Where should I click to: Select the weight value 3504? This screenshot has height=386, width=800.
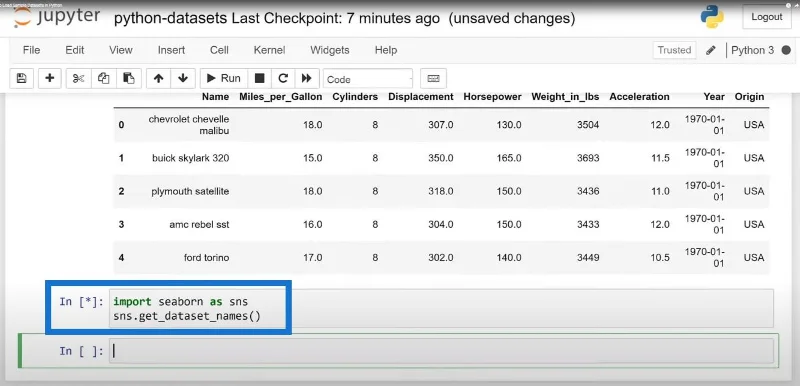[x=588, y=125]
